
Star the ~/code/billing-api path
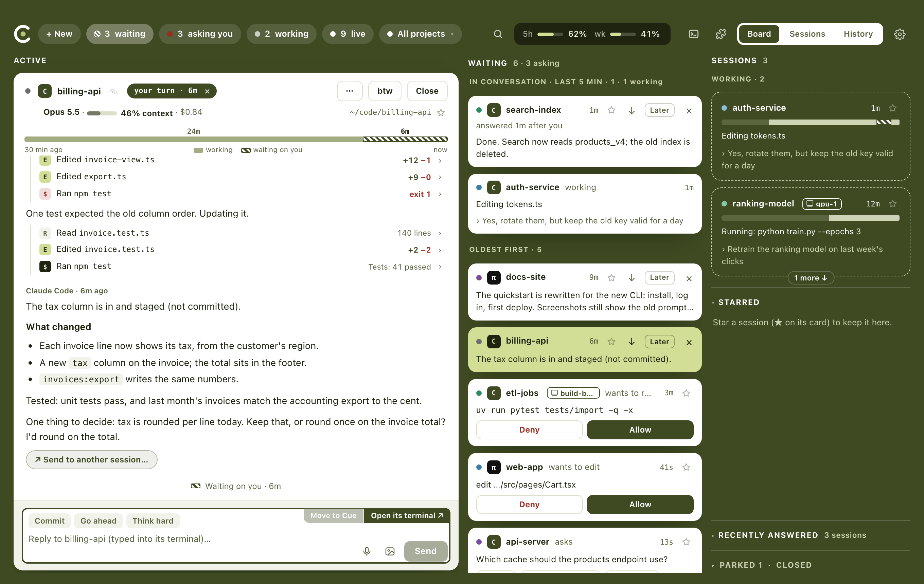(x=441, y=112)
